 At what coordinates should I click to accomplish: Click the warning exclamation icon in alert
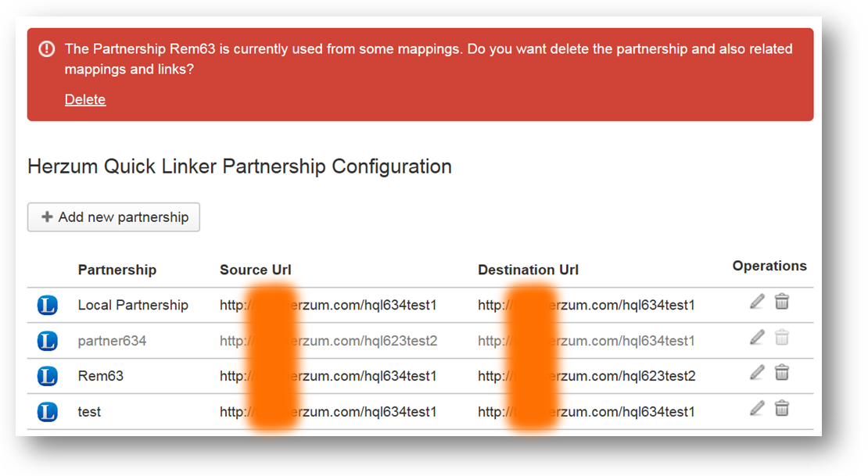pos(47,49)
